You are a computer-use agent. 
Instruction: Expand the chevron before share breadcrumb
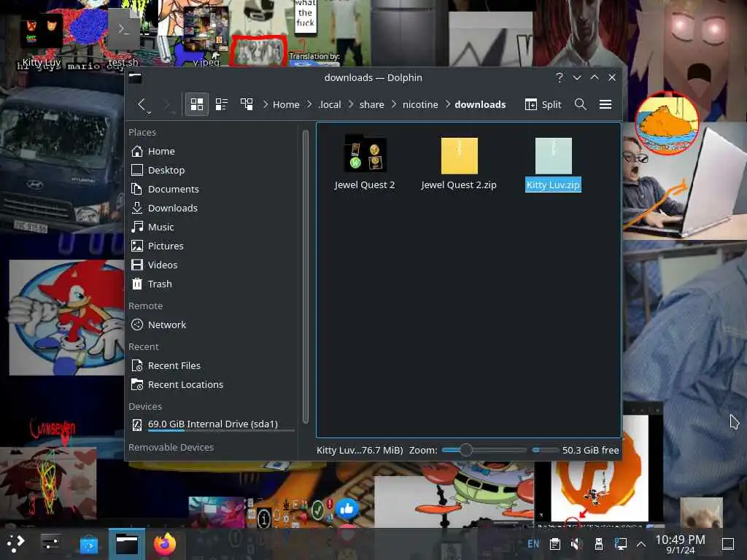click(x=351, y=104)
